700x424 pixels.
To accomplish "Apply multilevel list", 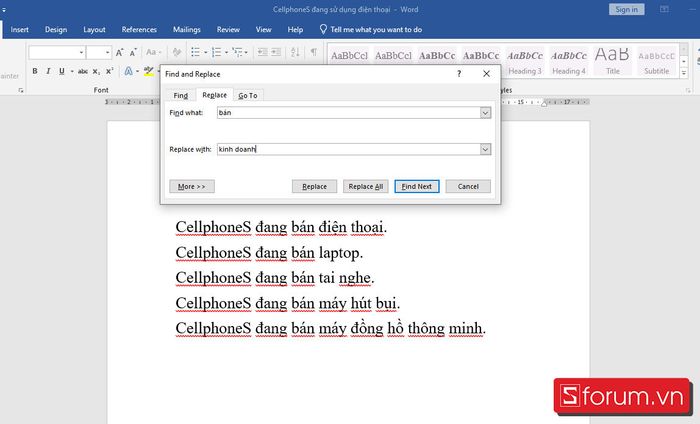I will point(238,52).
